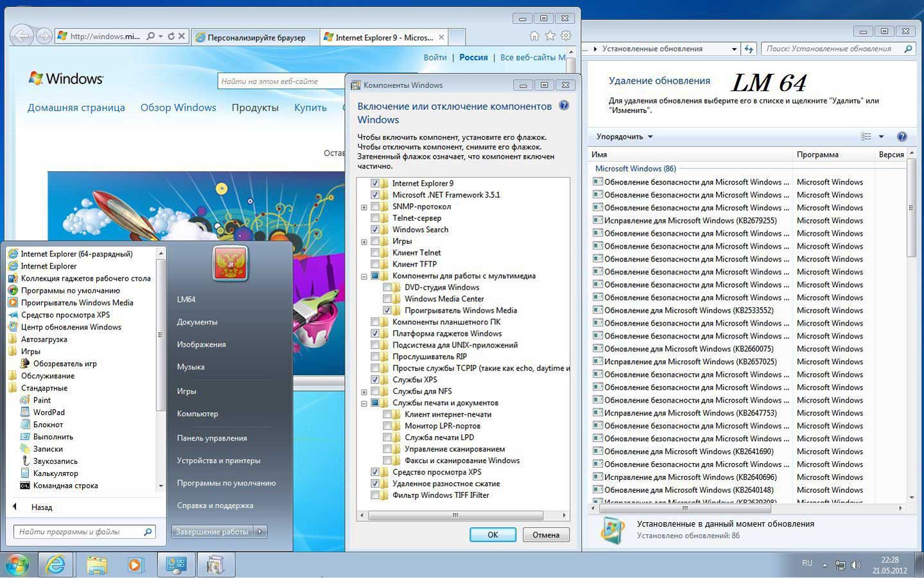
Task: Click the IE favorites star icon
Action: tap(550, 36)
